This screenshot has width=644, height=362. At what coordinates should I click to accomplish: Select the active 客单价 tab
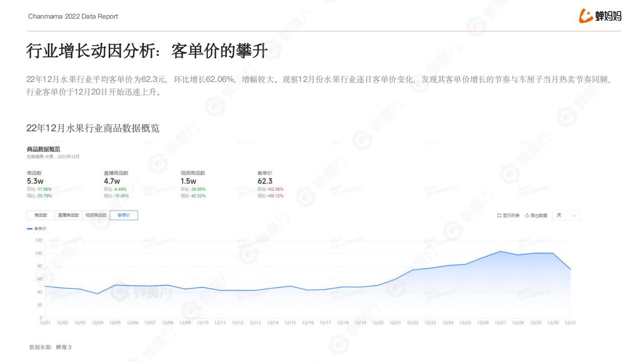pos(124,215)
